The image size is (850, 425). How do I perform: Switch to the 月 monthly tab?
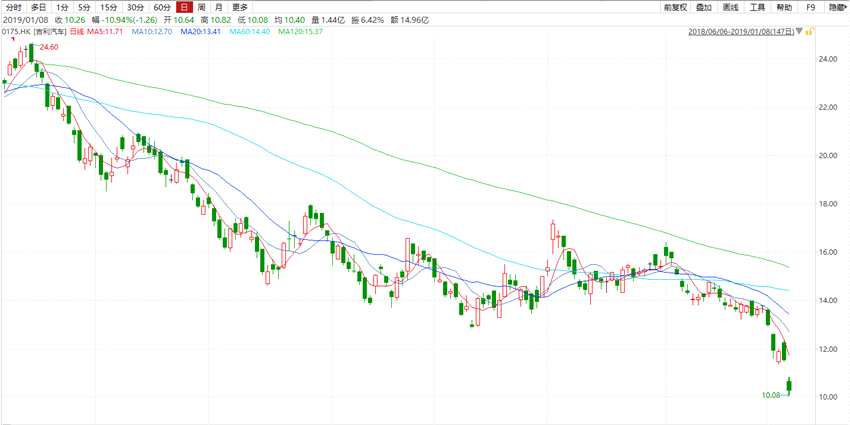point(218,8)
